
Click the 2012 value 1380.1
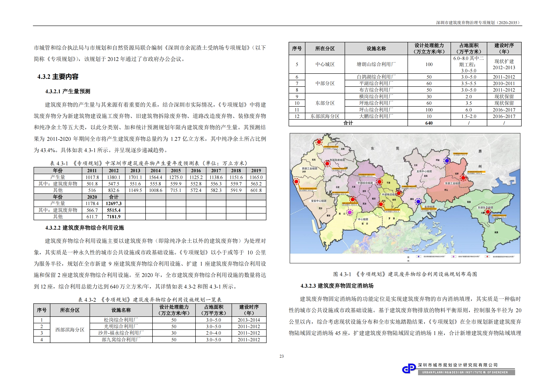[x=114, y=177]
